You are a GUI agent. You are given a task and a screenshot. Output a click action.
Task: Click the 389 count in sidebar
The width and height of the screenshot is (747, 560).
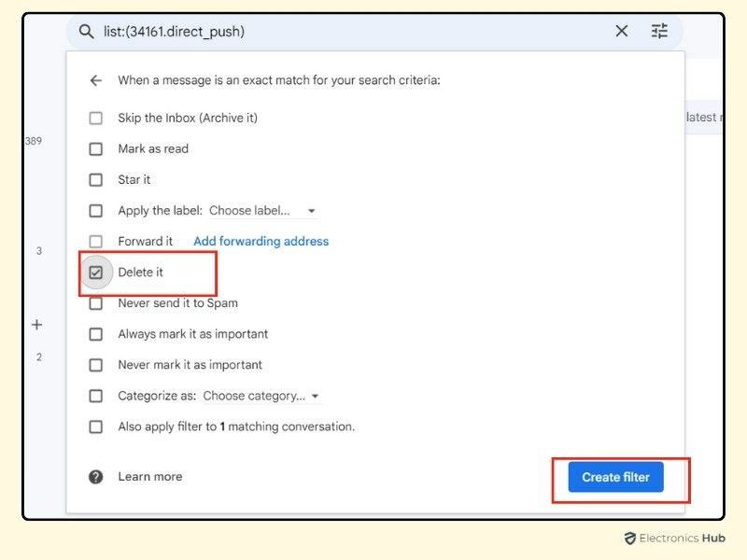[x=34, y=141]
